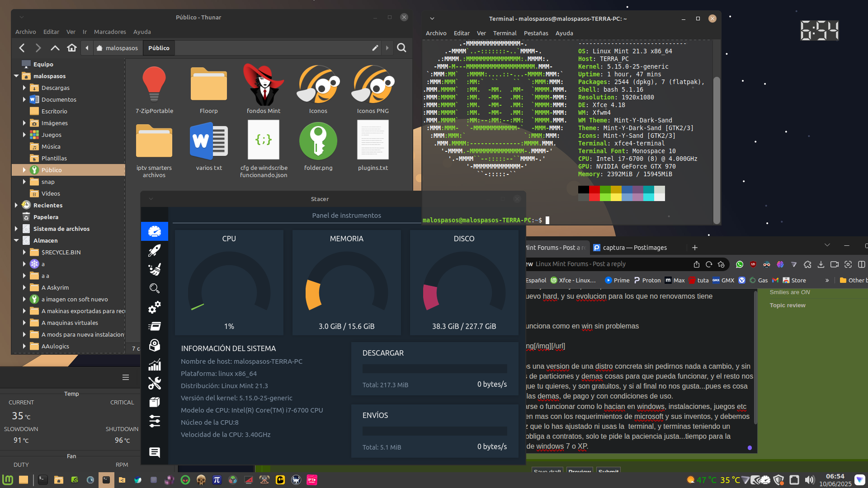Open Stacer Settings sliders icon
The width and height of the screenshot is (868, 488).
click(155, 421)
